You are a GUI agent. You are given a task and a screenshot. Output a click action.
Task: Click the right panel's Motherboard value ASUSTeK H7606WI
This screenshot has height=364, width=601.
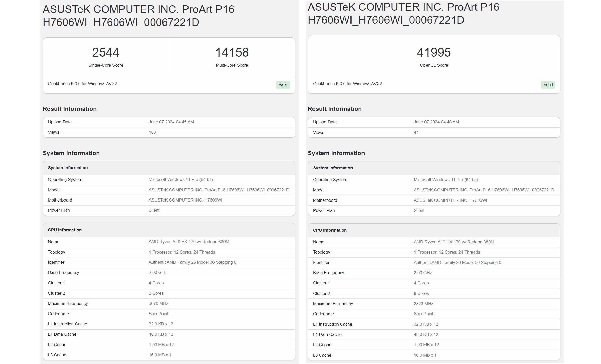coord(450,200)
